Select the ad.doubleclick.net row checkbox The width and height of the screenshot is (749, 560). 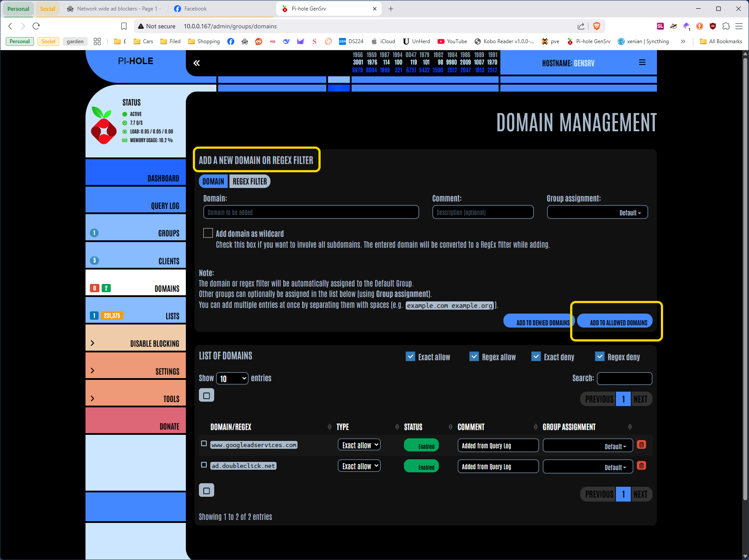[204, 465]
